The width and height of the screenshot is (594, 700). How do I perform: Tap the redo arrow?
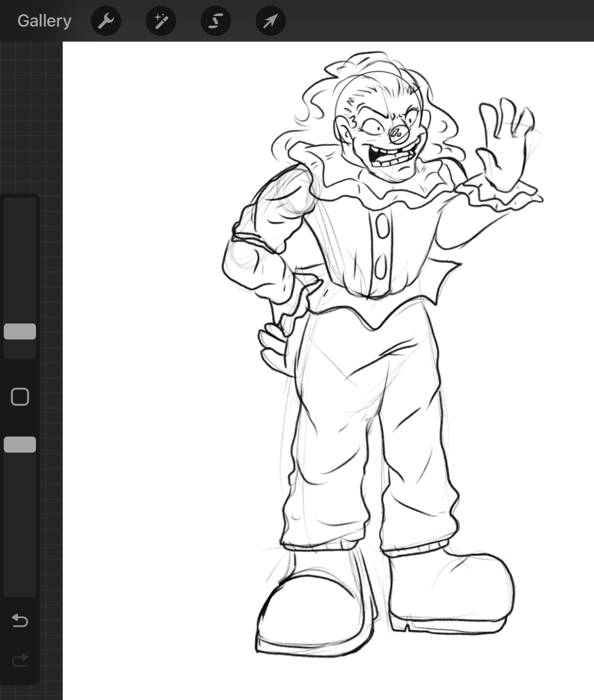[20, 660]
